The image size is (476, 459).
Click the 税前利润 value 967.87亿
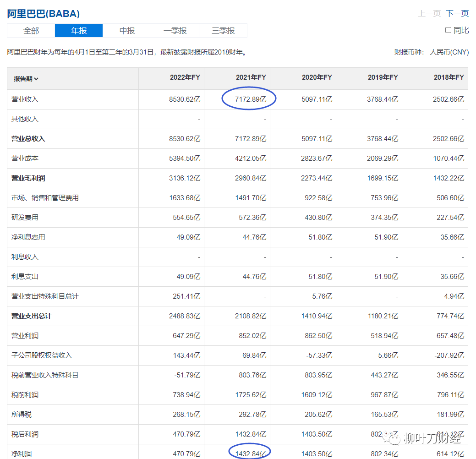pyautogui.click(x=384, y=395)
